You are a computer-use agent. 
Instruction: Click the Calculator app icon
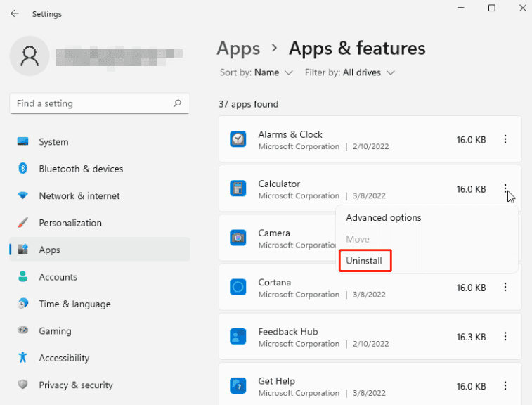[x=238, y=188]
